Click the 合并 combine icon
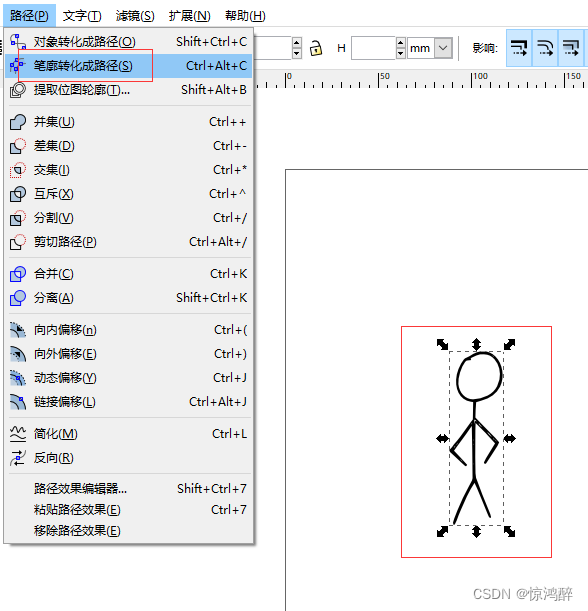588x611 pixels. tap(18, 274)
